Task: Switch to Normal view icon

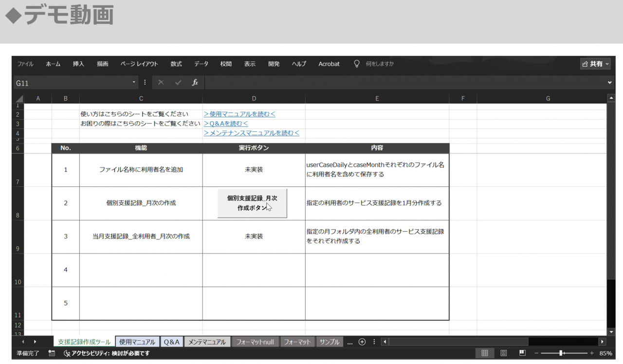Action: tap(485, 353)
